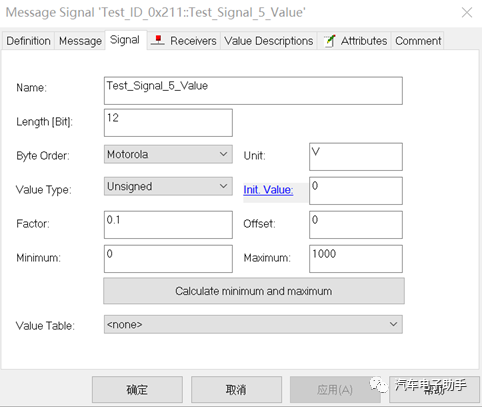Click the Receivers tab red node icon
Screen dimensions: 482x407
tap(158, 40)
